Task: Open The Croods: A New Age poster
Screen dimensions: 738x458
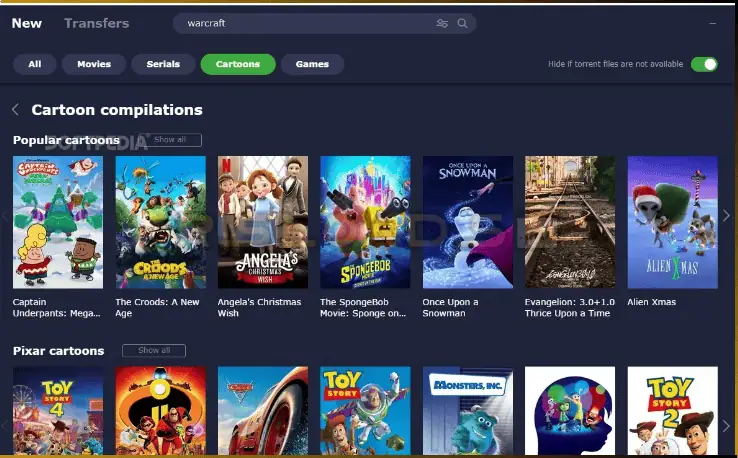Action: (x=160, y=222)
